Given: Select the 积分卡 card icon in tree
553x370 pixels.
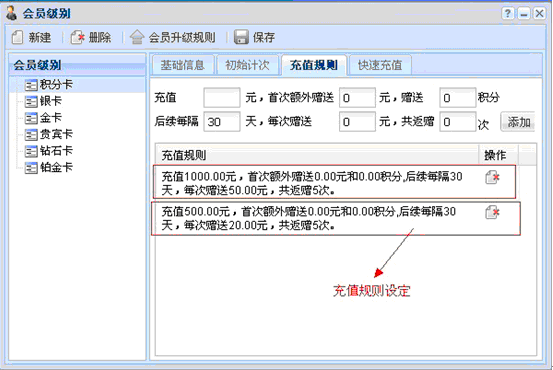Looking at the screenshot, I should pyautogui.click(x=31, y=85).
